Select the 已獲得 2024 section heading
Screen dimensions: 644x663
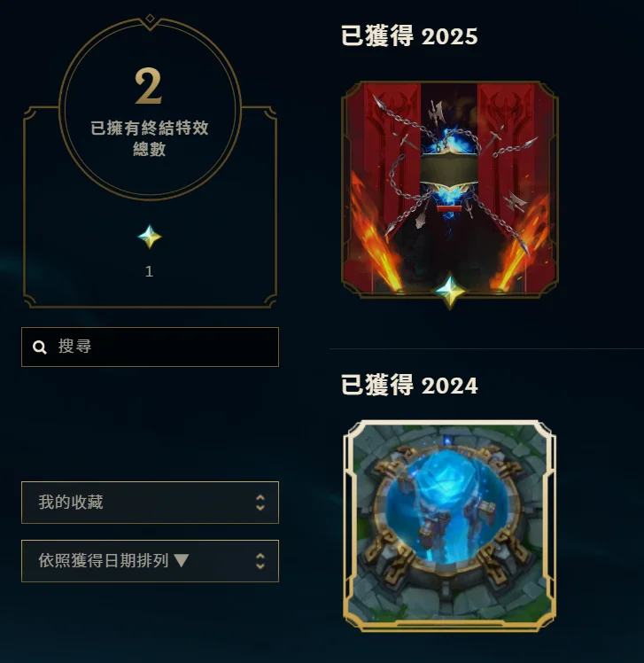[409, 385]
